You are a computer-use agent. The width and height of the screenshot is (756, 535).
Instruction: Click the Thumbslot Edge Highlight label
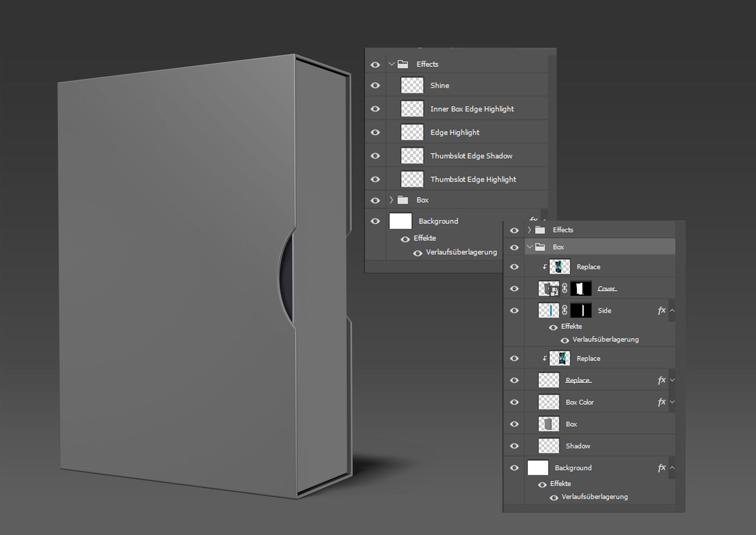point(473,179)
